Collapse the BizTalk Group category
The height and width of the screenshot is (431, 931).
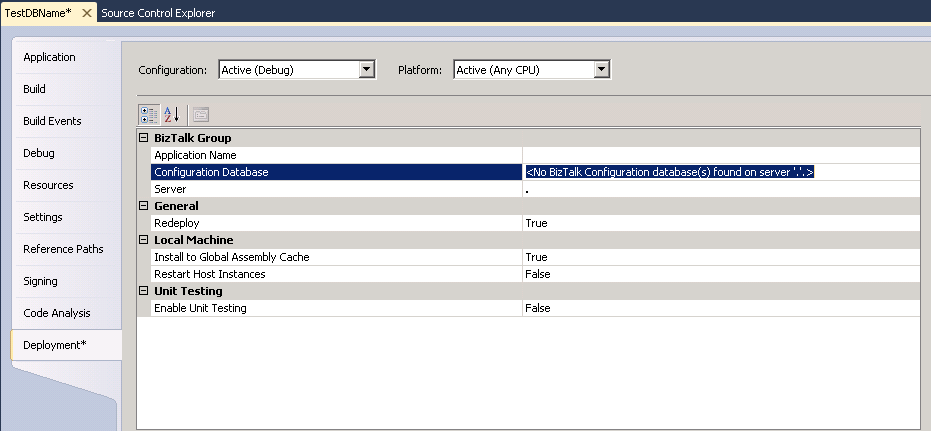tap(143, 138)
